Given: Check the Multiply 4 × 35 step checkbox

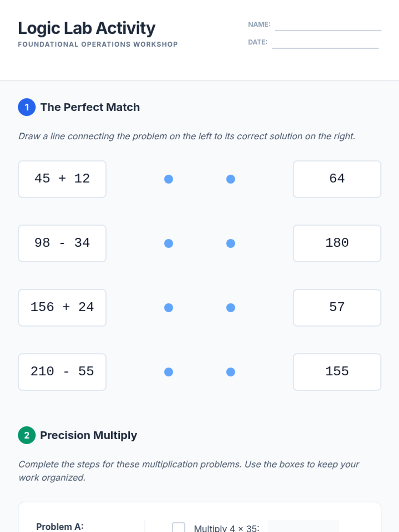Looking at the screenshot, I should [179, 527].
